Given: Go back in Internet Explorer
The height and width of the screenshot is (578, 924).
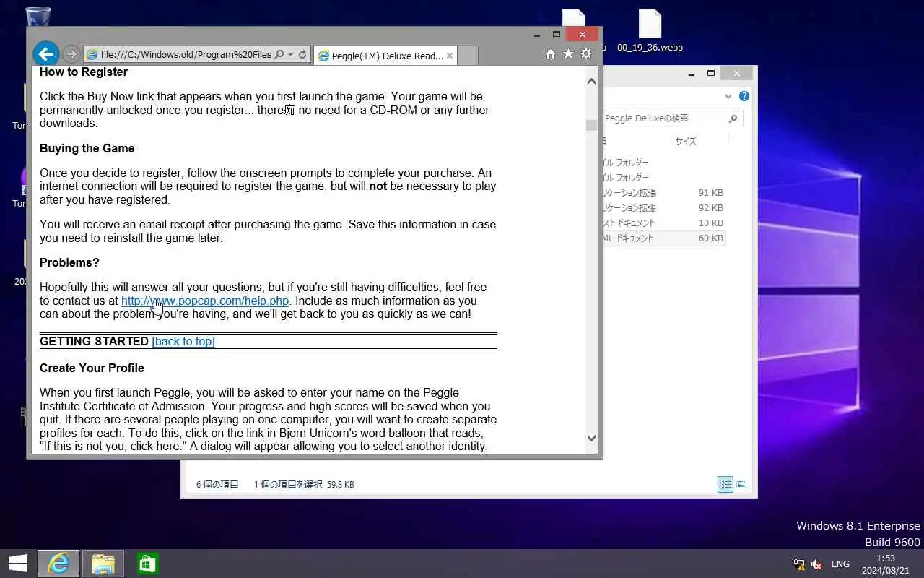Looking at the screenshot, I should point(45,53).
